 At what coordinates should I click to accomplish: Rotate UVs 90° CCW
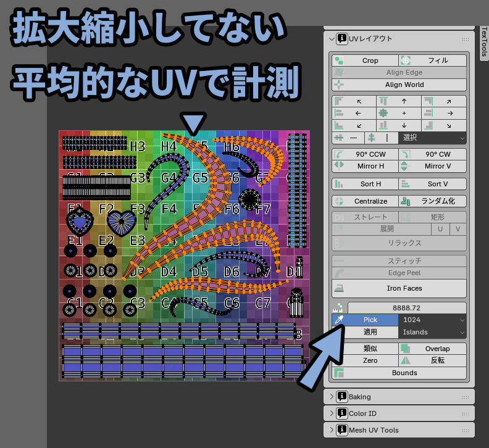tap(365, 154)
